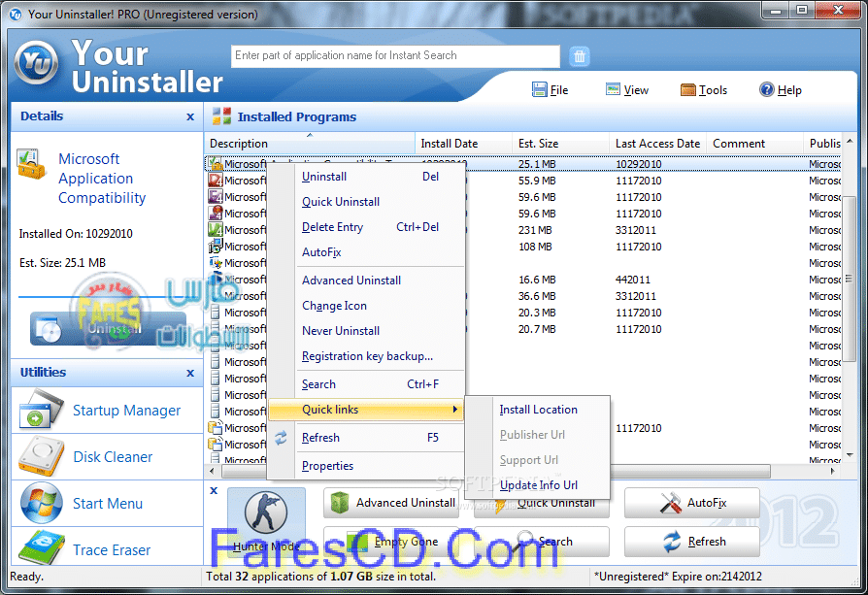This screenshot has width=868, height=595.
Task: Select Search in the context menu
Action: pyautogui.click(x=366, y=384)
